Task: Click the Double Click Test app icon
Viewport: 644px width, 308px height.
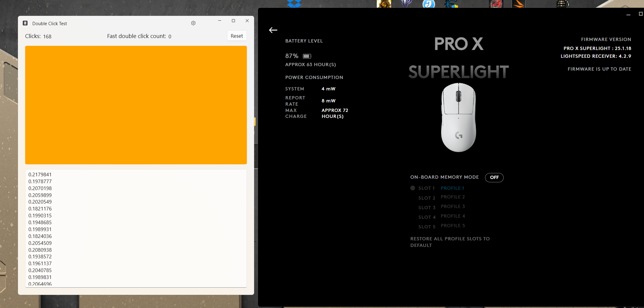Action: tap(25, 23)
